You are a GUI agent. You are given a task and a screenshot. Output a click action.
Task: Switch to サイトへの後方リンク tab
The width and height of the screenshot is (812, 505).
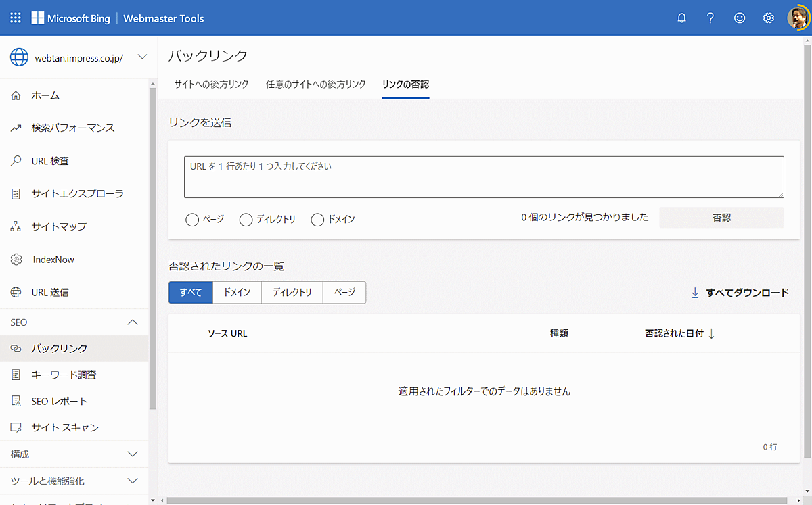[211, 85]
